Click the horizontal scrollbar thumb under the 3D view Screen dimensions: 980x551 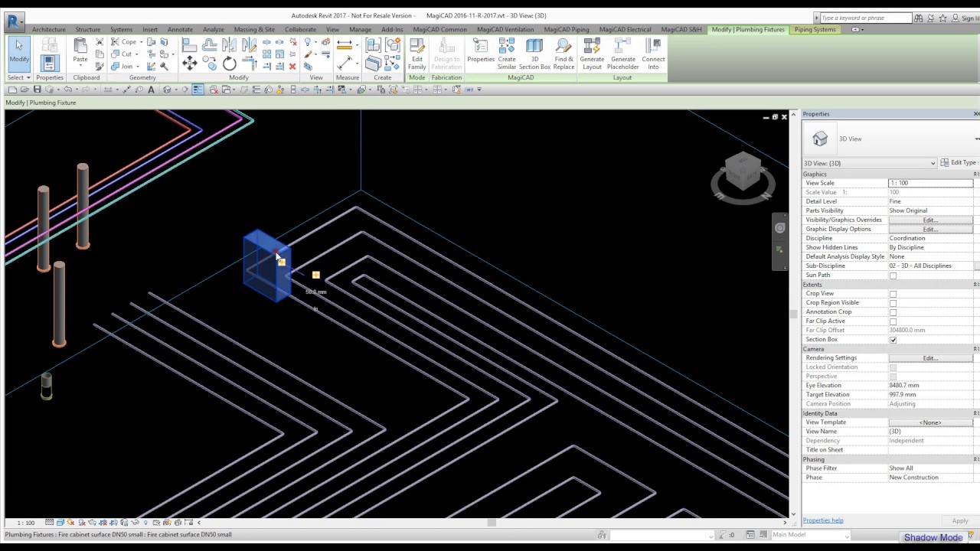pyautogui.click(x=492, y=523)
